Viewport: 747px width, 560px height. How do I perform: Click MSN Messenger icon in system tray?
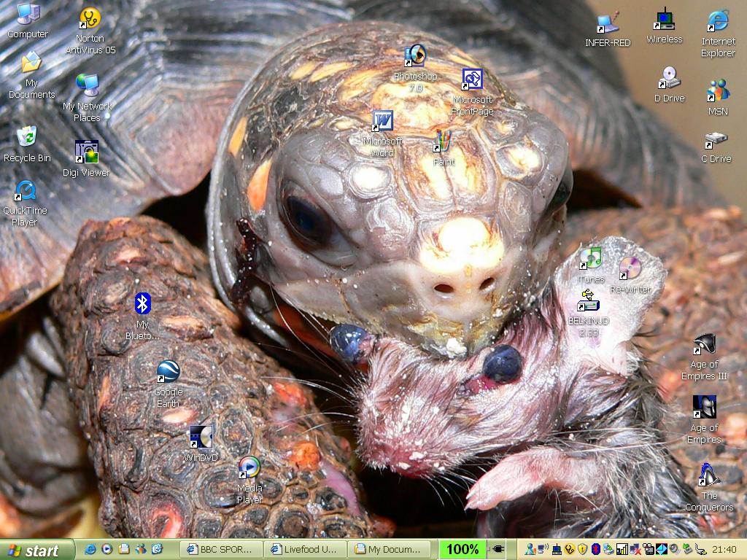coord(530,549)
